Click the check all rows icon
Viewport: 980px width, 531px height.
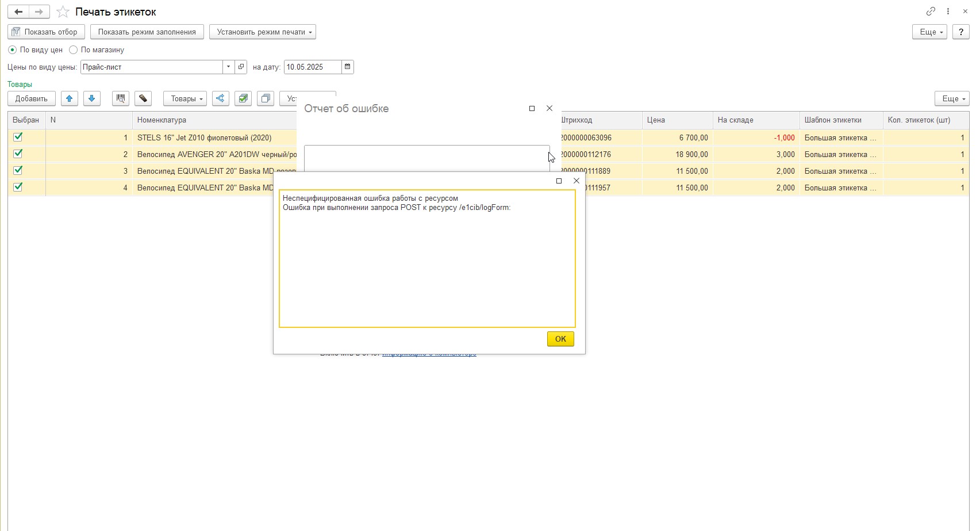tap(244, 98)
